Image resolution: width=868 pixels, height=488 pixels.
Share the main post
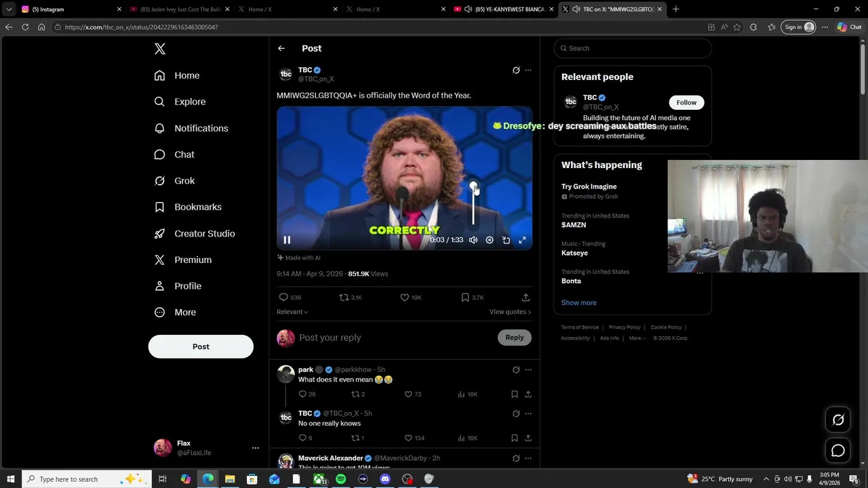(526, 298)
